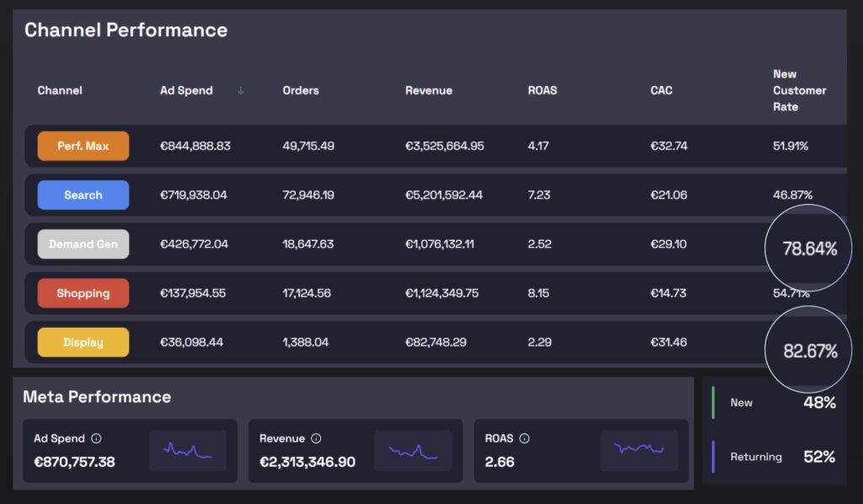
Task: Click Shopping CAC value €14.73
Action: click(668, 292)
